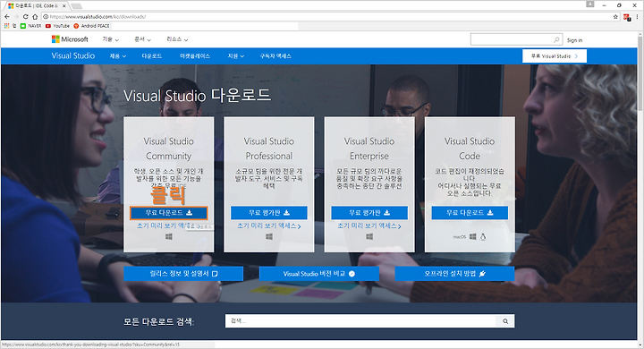The image size is (644, 349).
Task: Click 무료 다운로드 for Visual Studio Community
Action: click(169, 213)
